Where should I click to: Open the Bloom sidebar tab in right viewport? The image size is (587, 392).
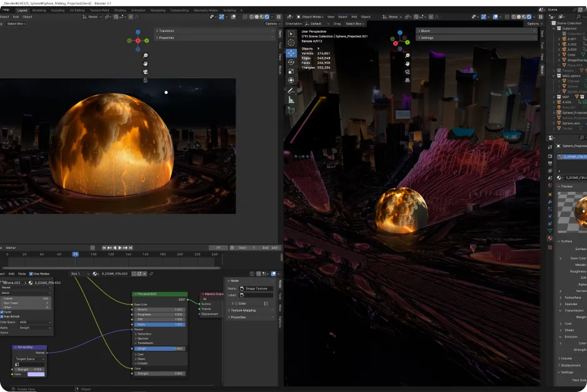pos(542,69)
